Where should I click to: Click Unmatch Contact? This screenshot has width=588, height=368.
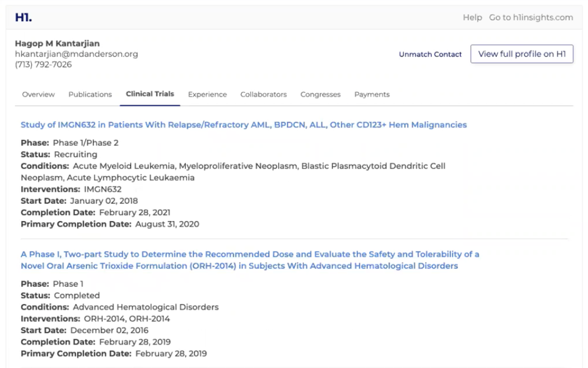(x=430, y=54)
